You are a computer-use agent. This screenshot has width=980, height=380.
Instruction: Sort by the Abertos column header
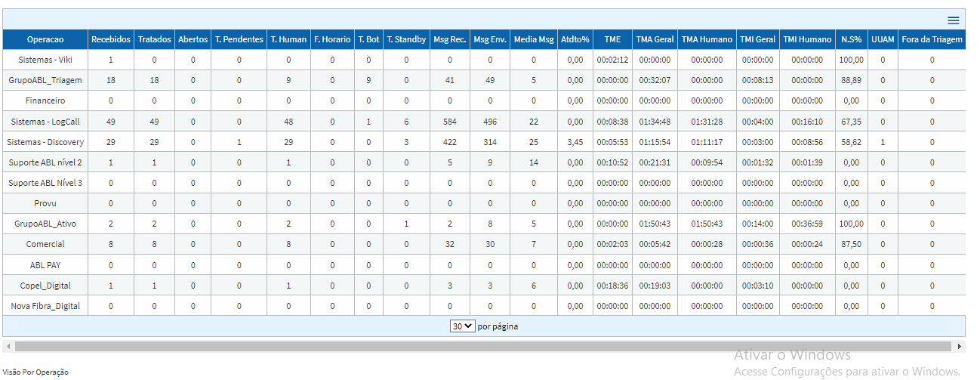[x=193, y=39]
